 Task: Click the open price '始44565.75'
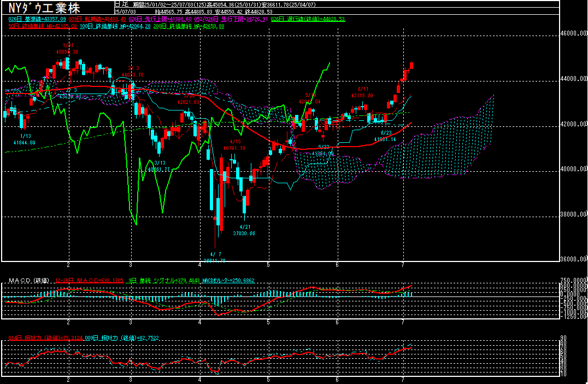point(168,11)
